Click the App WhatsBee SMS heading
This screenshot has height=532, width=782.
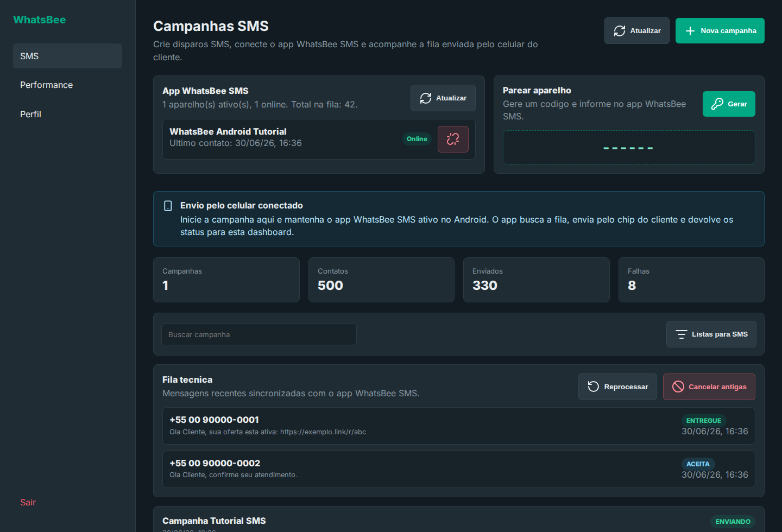point(205,91)
